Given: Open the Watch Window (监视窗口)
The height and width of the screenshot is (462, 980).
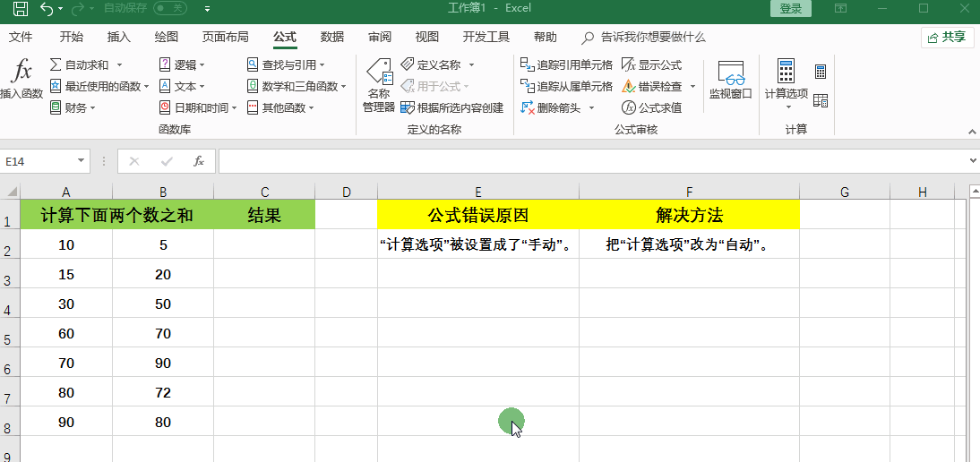Looking at the screenshot, I should pos(731,81).
